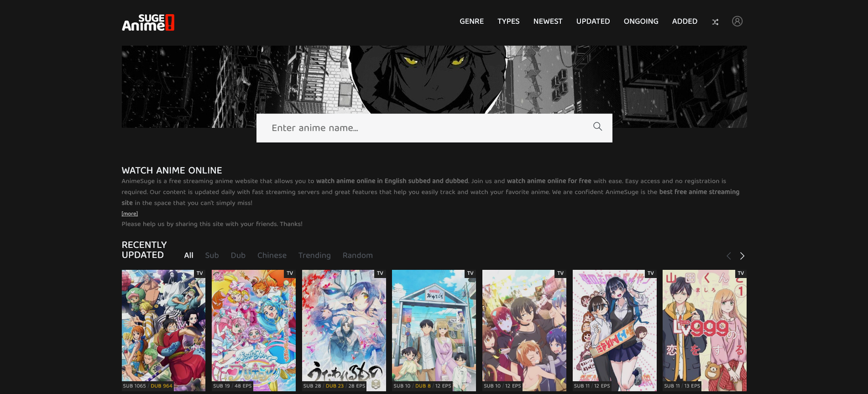Select the Trending tab
Viewport: 868px width, 394px height.
pyautogui.click(x=315, y=256)
